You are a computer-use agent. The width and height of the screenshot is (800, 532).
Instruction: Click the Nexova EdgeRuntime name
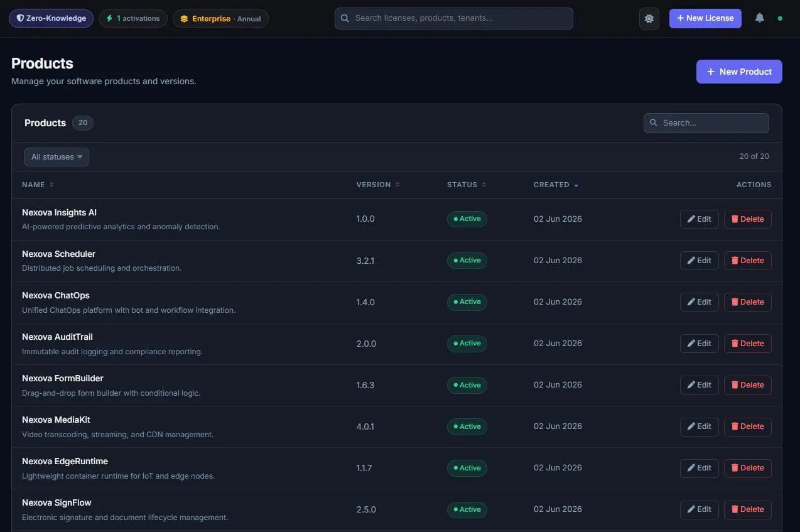click(x=65, y=461)
